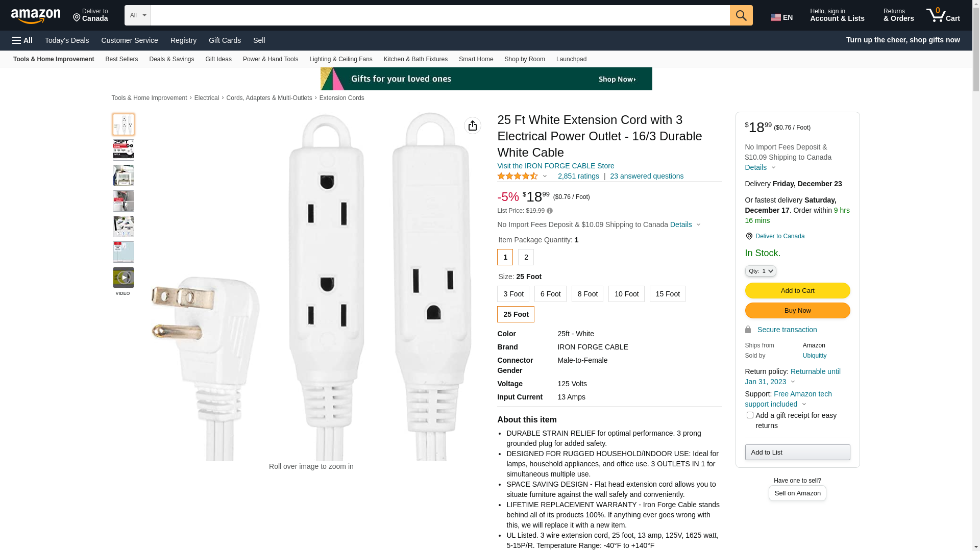
Task: Check the gift receipt checkbox
Action: pyautogui.click(x=750, y=415)
